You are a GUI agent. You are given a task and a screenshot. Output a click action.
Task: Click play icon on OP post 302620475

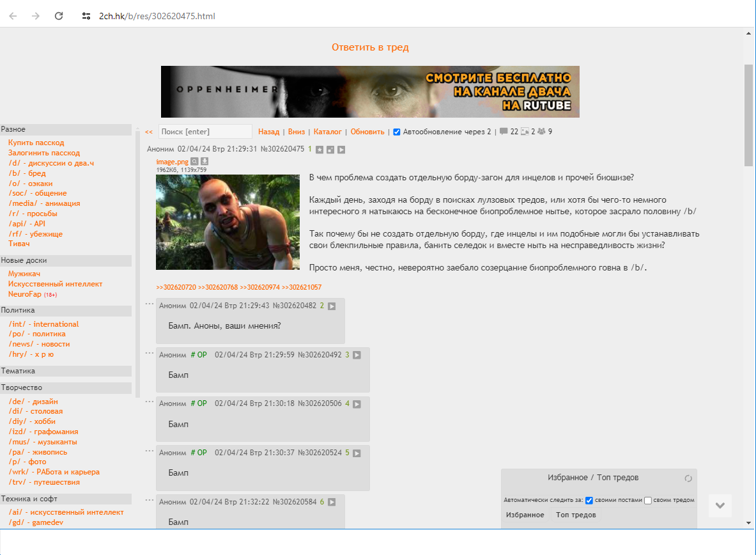pos(341,150)
